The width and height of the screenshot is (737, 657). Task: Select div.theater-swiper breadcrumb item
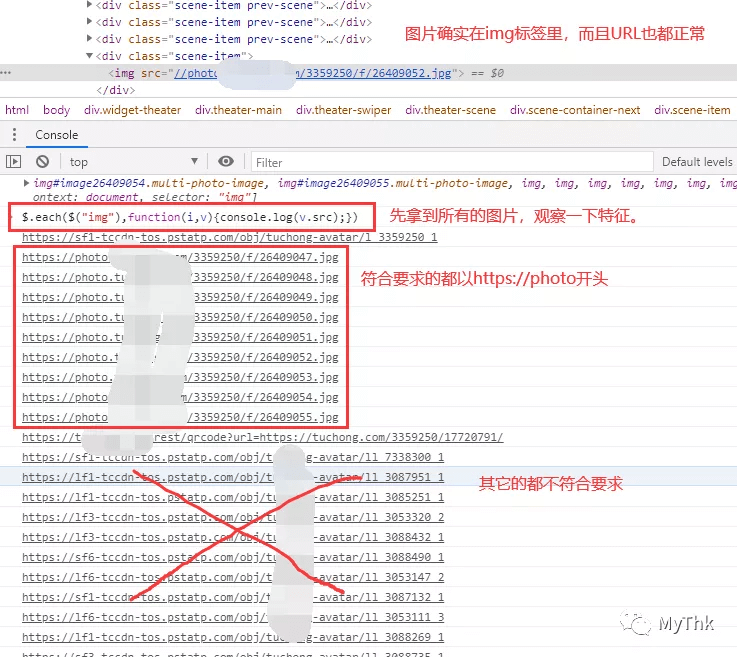point(344,110)
